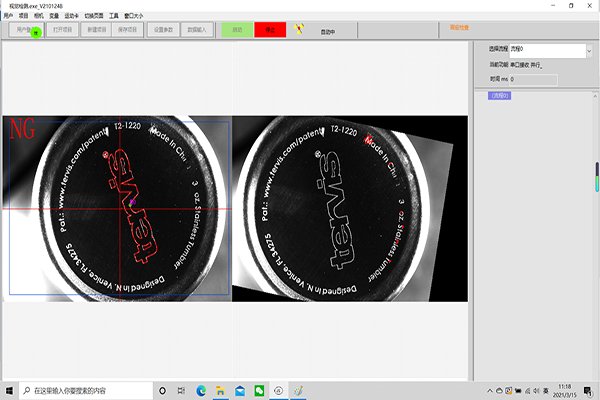Click the cloud icon in system tray
Viewport: 600px width, 400px height.
click(x=499, y=391)
